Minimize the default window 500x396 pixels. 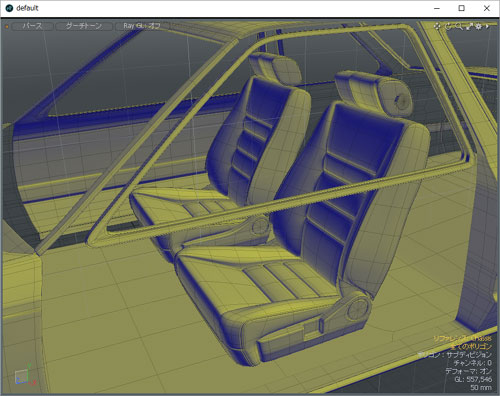[437, 8]
